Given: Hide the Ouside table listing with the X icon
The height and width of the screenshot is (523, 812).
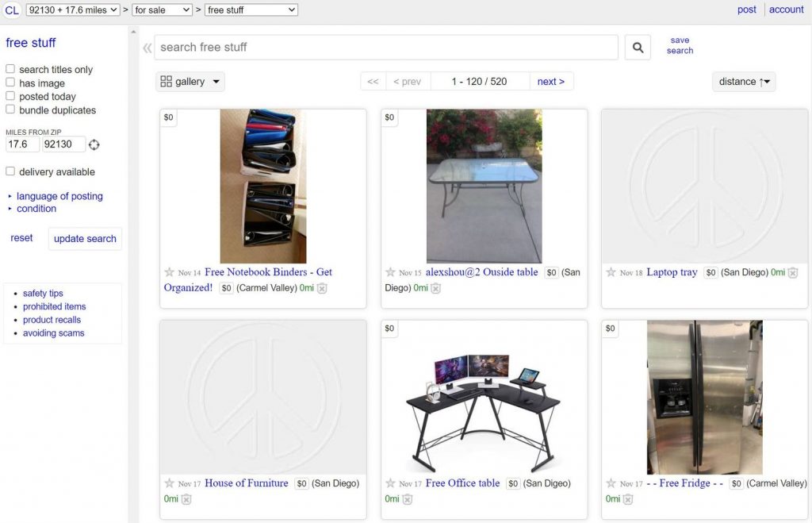Looking at the screenshot, I should coord(436,288).
